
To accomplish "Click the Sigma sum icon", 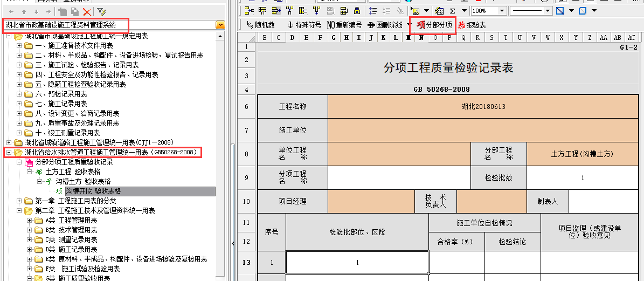I will [x=452, y=11].
